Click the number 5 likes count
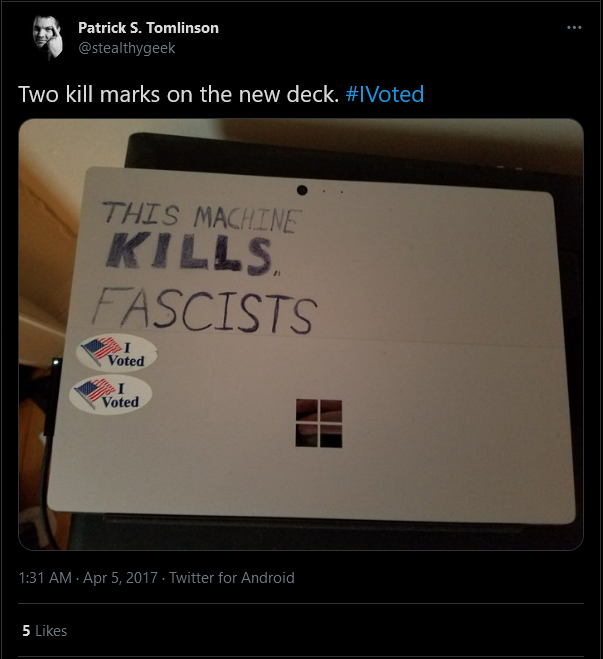603x659 pixels. (x=26, y=630)
